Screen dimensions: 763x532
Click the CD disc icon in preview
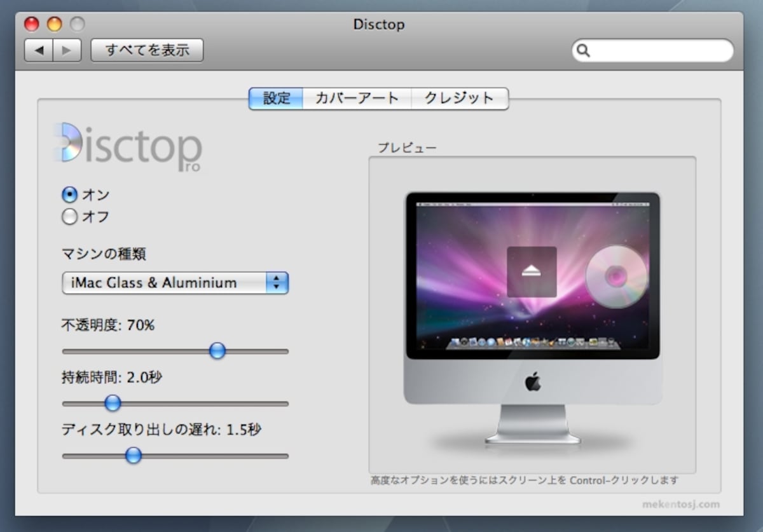click(616, 276)
